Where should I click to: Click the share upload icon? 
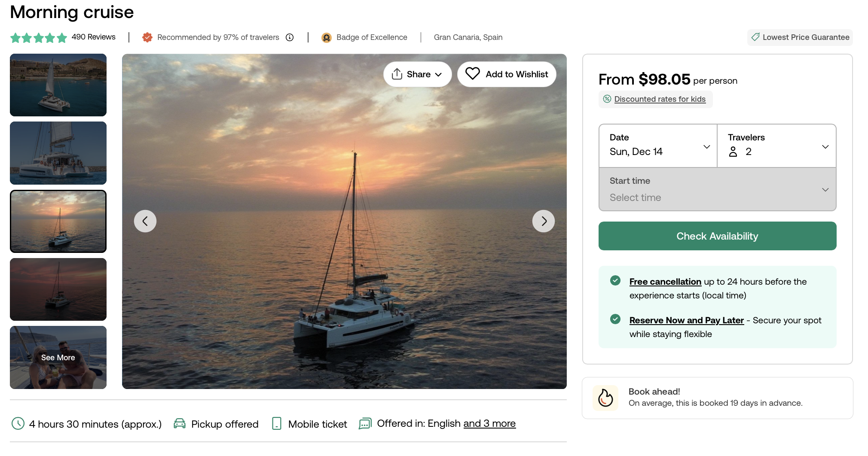pyautogui.click(x=397, y=74)
